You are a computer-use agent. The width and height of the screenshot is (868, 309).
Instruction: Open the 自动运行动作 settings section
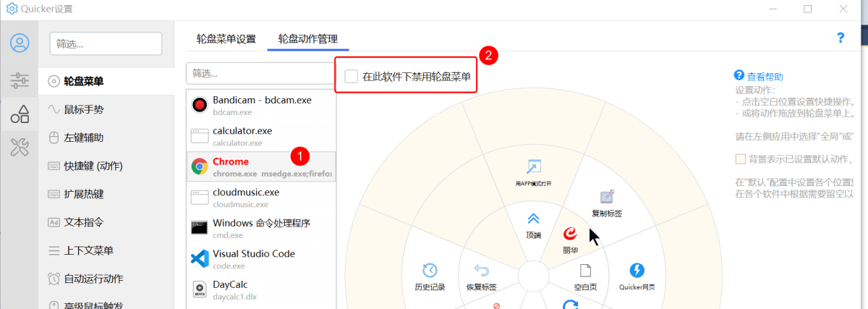tap(106, 279)
